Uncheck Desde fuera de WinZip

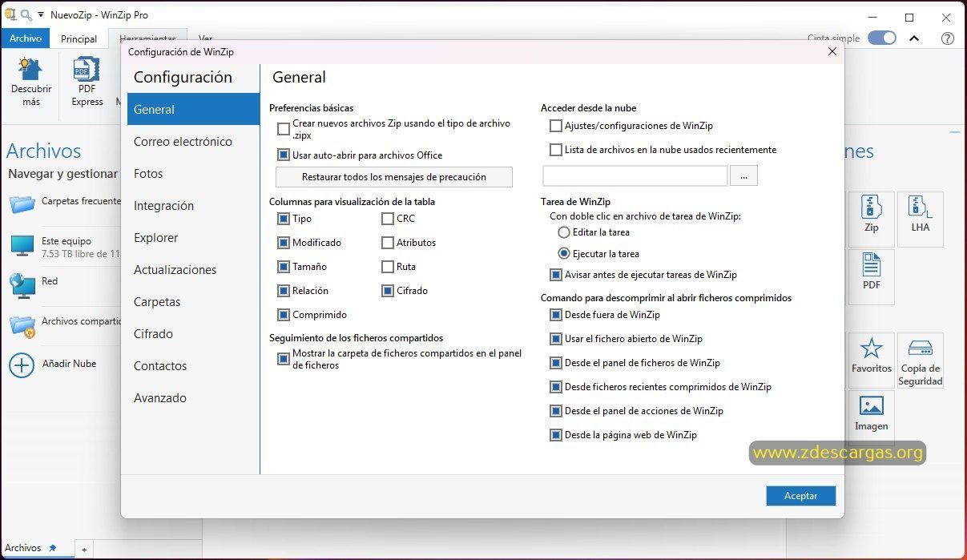coord(556,315)
